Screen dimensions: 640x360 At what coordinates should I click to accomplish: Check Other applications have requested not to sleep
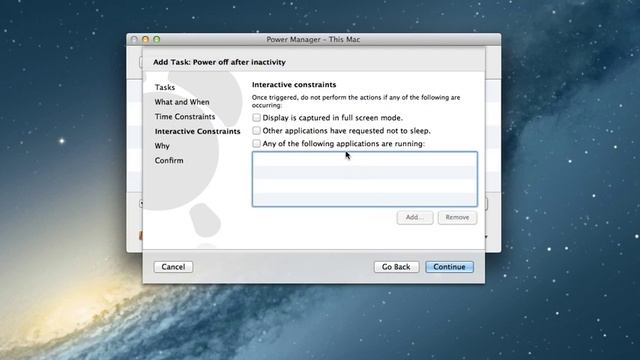coord(256,131)
